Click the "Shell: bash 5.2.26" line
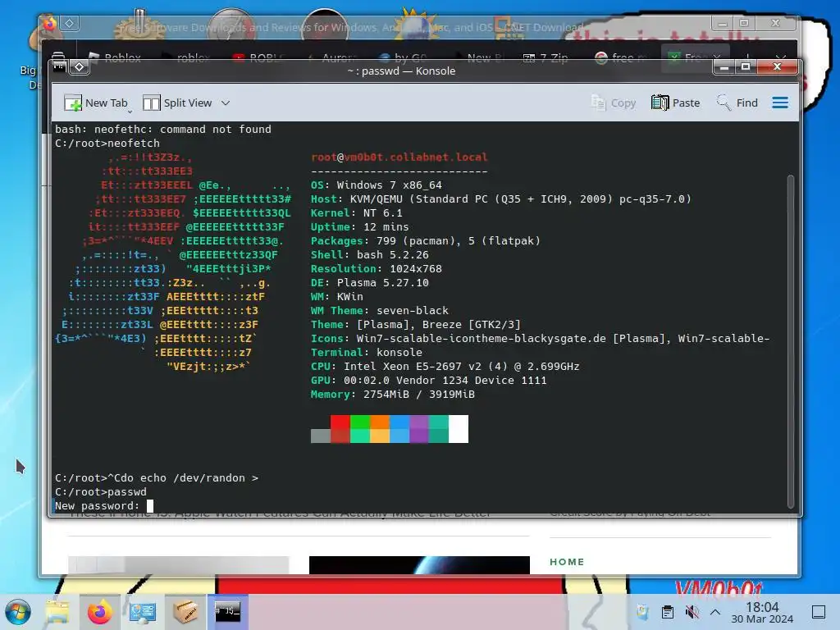The width and height of the screenshot is (840, 630). pos(370,254)
